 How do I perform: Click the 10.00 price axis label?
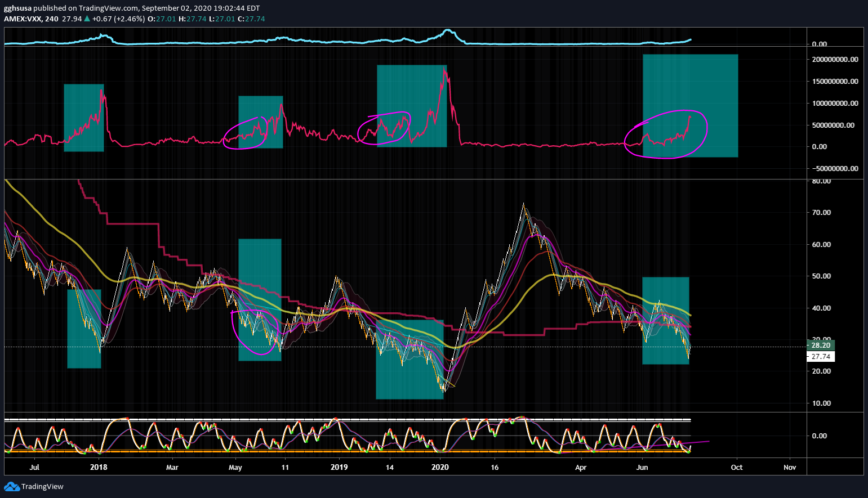(x=821, y=403)
